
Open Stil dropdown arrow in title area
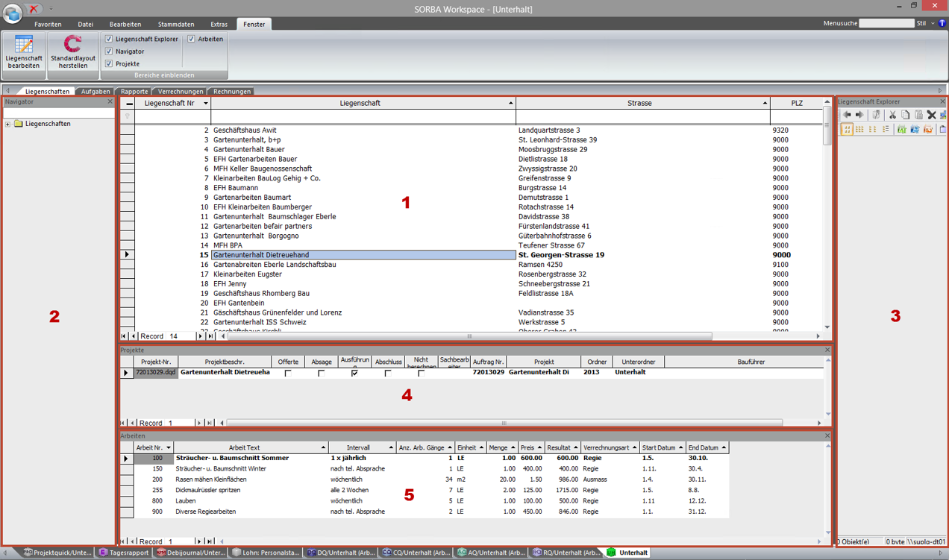click(933, 24)
